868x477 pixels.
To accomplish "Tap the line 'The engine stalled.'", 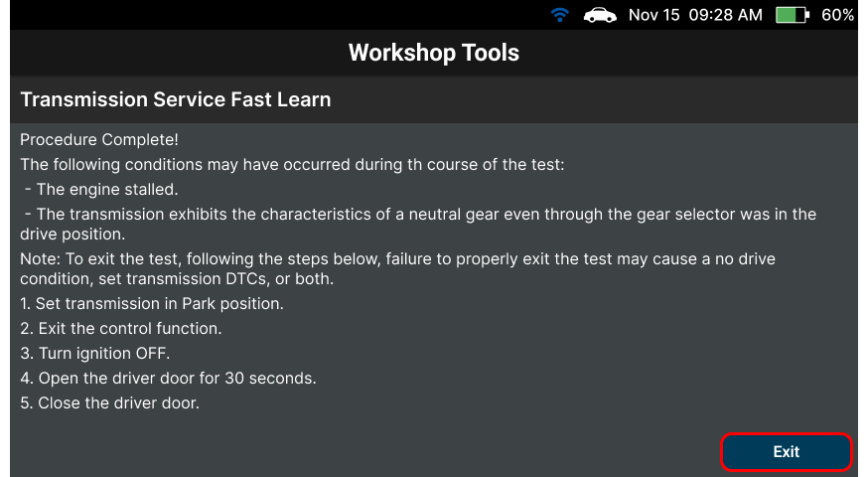I will [101, 190].
